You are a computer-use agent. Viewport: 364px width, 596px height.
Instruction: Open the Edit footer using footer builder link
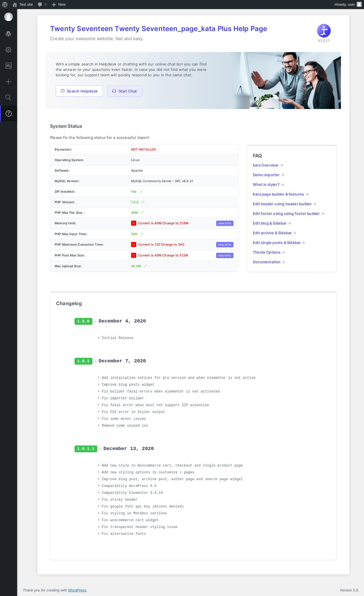[288, 214]
